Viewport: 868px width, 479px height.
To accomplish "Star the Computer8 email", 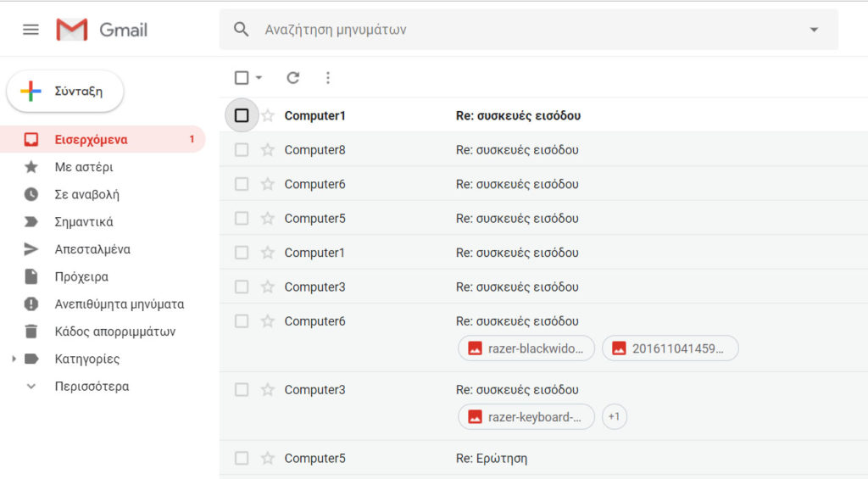I will pyautogui.click(x=268, y=150).
